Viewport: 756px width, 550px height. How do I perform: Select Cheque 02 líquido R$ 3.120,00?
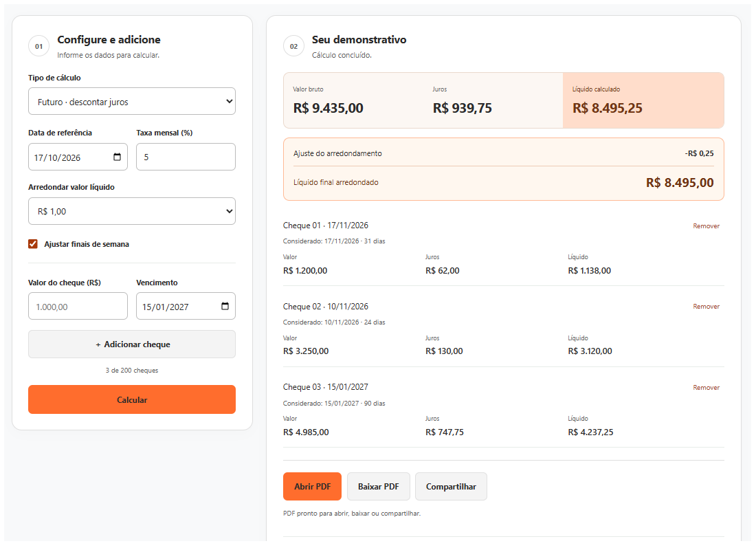pyautogui.click(x=590, y=351)
